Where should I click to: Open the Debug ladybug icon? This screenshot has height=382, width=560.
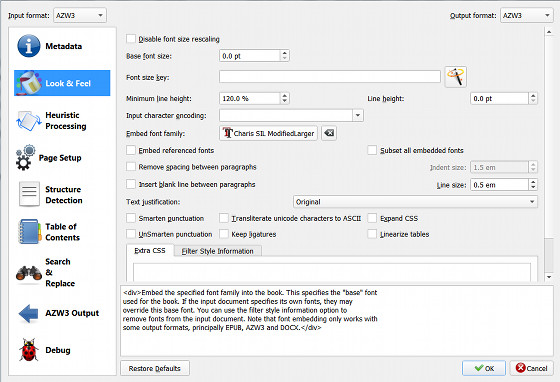coord(29,350)
